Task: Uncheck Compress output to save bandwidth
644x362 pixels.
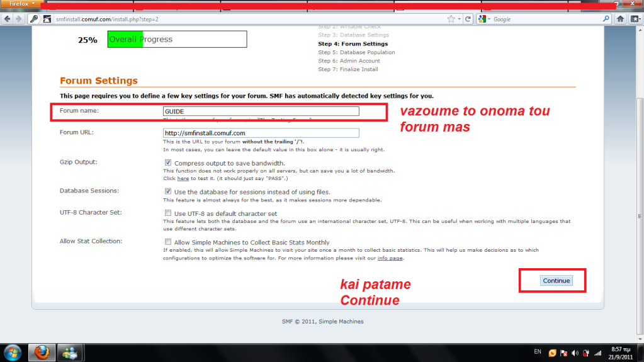Action: click(168, 162)
